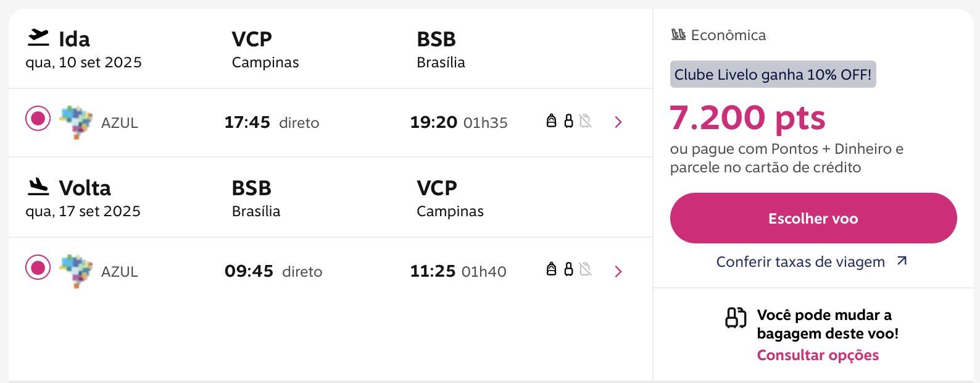980x383 pixels.
Task: Click the backpack icon on the 17:45 flight
Action: pyautogui.click(x=551, y=120)
